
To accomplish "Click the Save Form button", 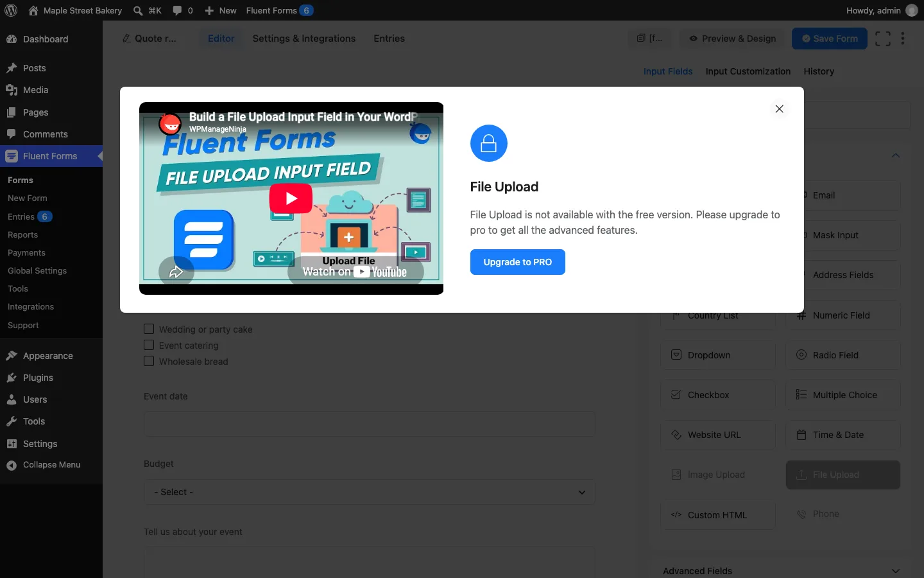I will (x=830, y=39).
